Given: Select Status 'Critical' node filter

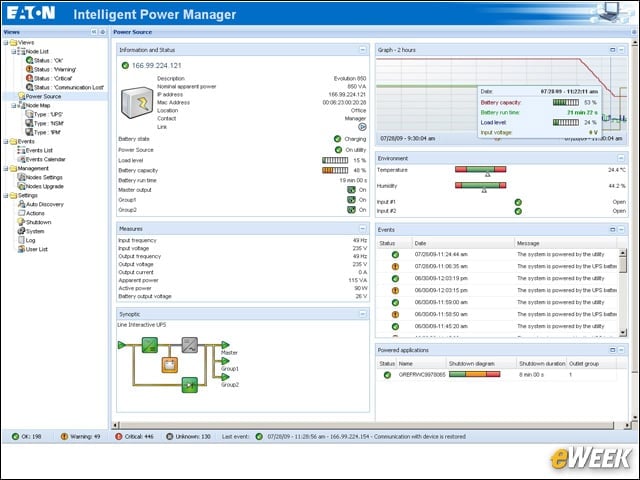Looking at the screenshot, I should pos(49,78).
